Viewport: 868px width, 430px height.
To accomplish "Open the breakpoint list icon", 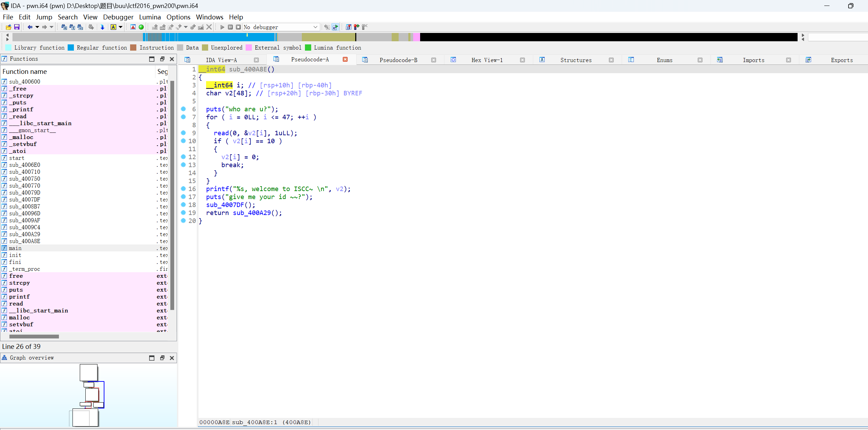I will click(x=349, y=27).
